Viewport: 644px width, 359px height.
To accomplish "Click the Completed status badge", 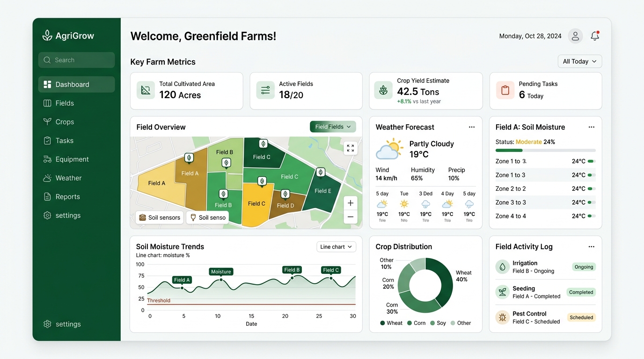I will (x=581, y=292).
